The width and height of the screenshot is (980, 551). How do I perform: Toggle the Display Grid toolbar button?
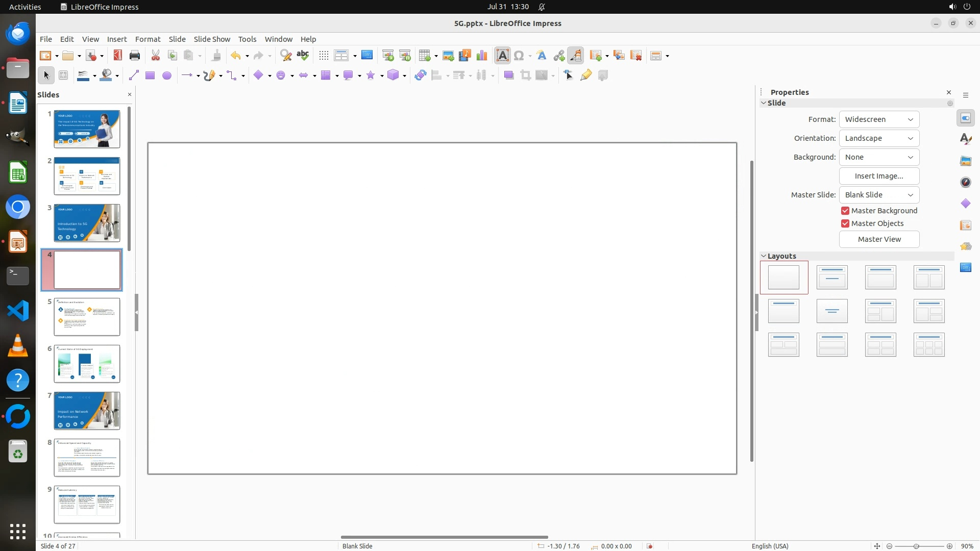324,56
